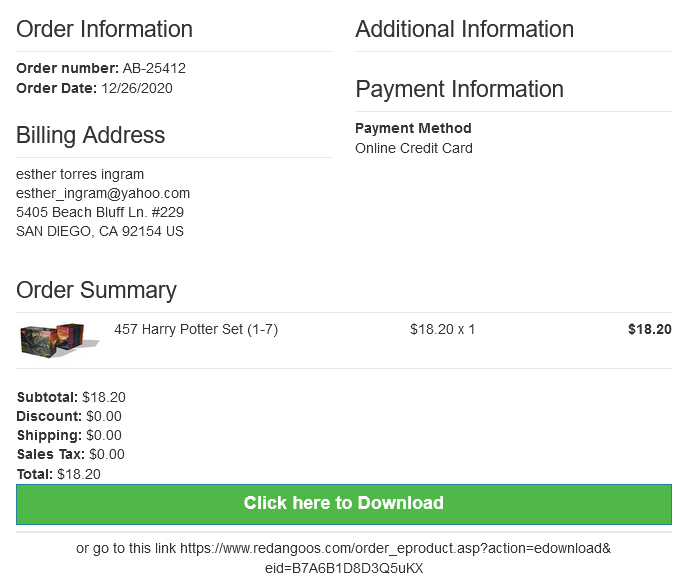Screen dimensions: 690x581
Task: Click the bold $18.20 line item total
Action: 650,329
